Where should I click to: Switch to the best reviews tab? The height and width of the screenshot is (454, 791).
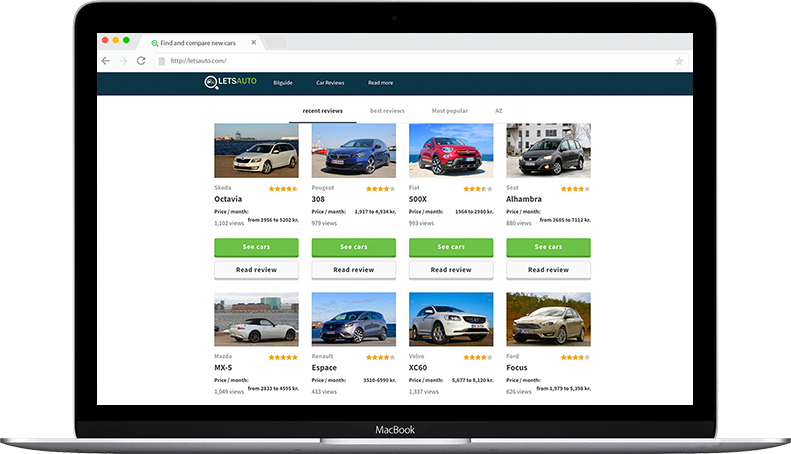tap(387, 111)
